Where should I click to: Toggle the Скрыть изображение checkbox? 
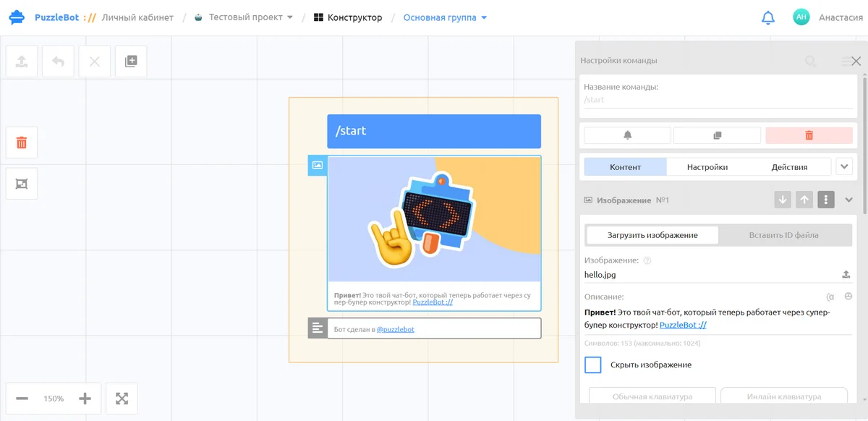(x=593, y=365)
